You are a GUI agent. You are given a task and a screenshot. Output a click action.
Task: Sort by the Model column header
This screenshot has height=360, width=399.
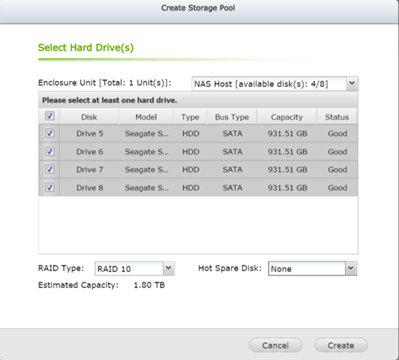(x=146, y=117)
